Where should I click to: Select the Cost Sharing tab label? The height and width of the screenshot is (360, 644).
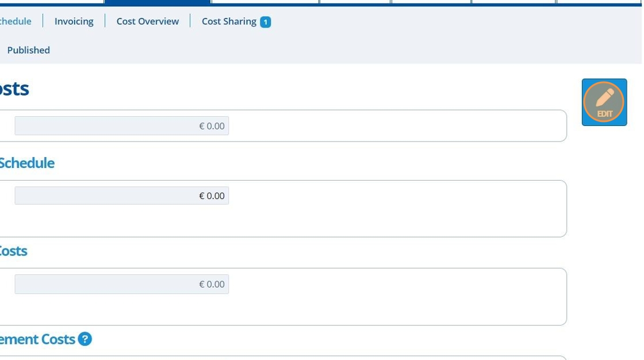pyautogui.click(x=229, y=21)
